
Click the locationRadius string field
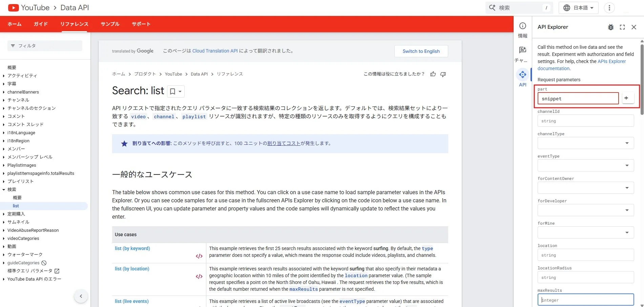pyautogui.click(x=586, y=277)
